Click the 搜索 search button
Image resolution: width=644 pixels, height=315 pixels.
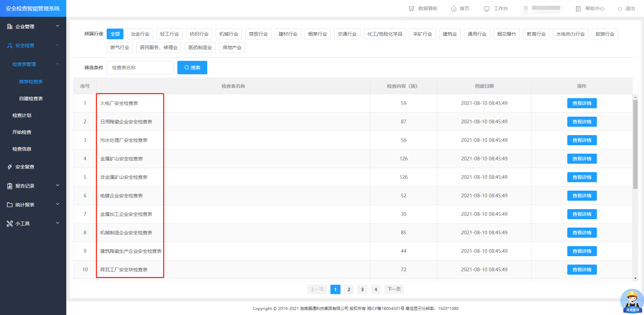point(192,68)
